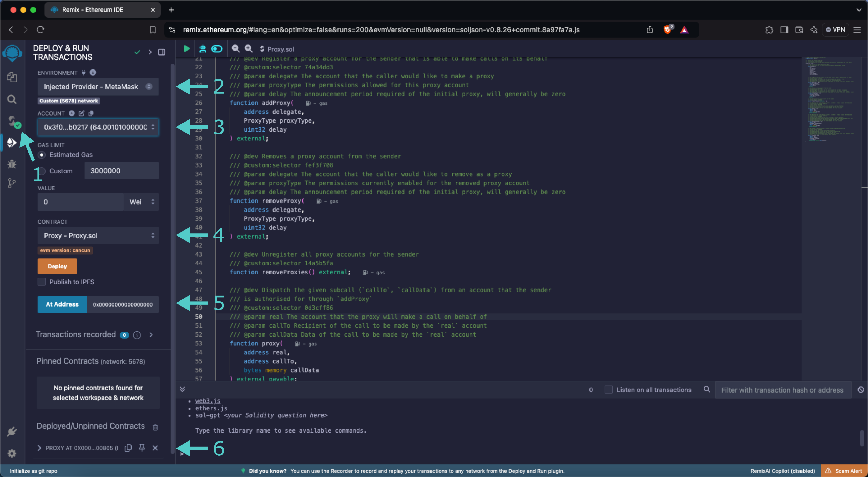Clear the terminal with the ban icon

[861, 390]
